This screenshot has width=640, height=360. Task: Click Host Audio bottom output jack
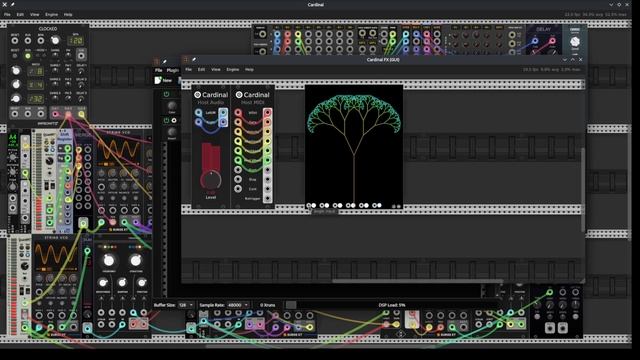coord(223,122)
